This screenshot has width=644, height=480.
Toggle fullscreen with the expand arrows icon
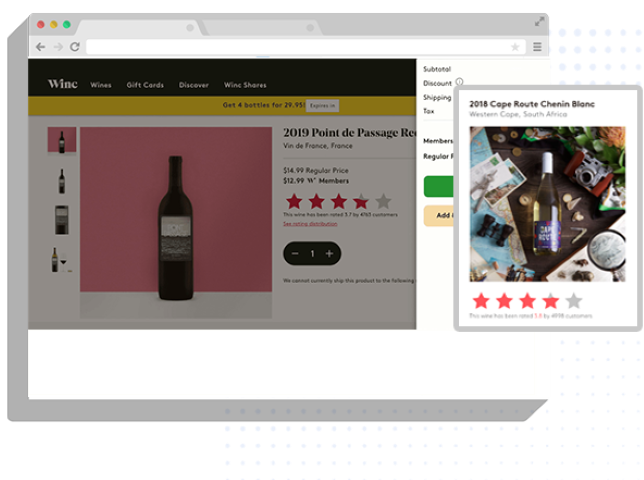[x=539, y=21]
